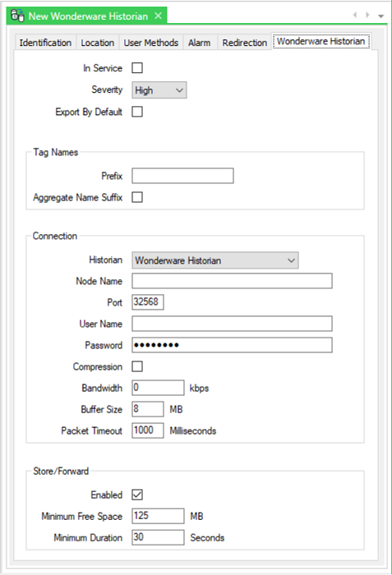Select the Alarm tab
392x575 pixels.
pyautogui.click(x=200, y=43)
